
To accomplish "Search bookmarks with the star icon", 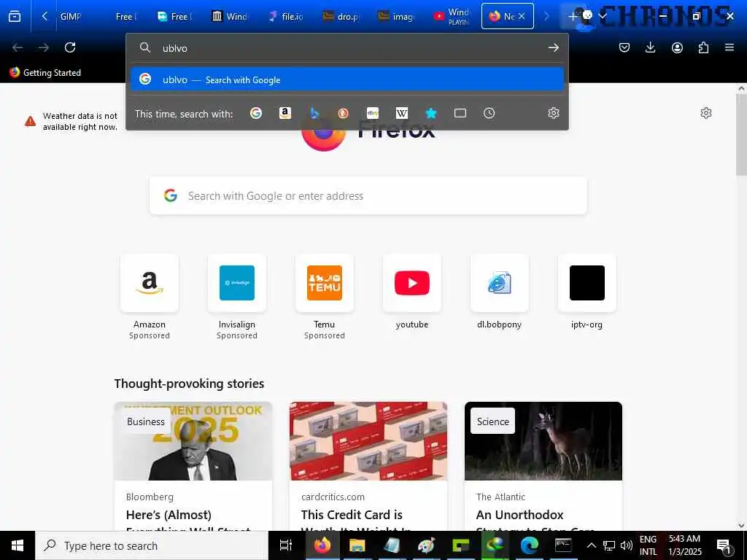I will 430,113.
